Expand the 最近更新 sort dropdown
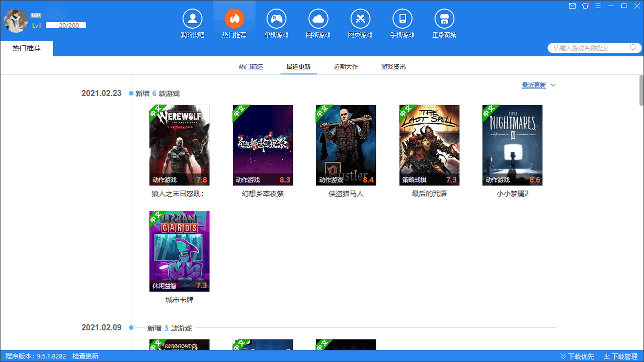 click(x=539, y=85)
